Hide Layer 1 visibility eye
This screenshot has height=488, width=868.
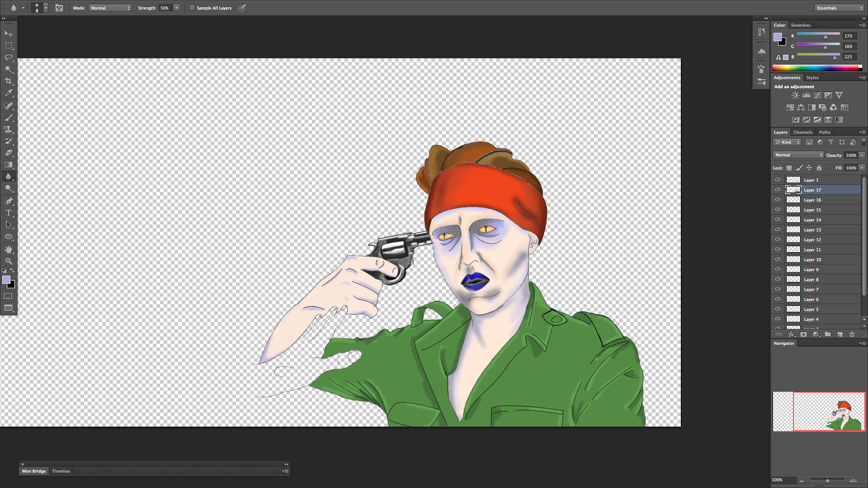point(777,179)
